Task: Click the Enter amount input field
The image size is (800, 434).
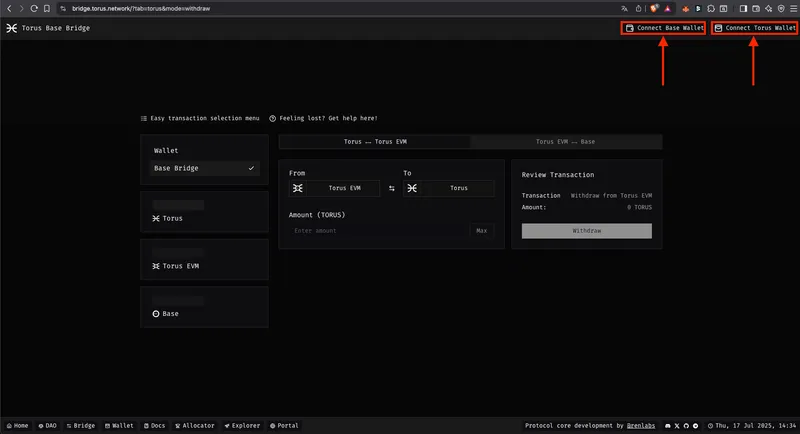Action: pos(378,231)
